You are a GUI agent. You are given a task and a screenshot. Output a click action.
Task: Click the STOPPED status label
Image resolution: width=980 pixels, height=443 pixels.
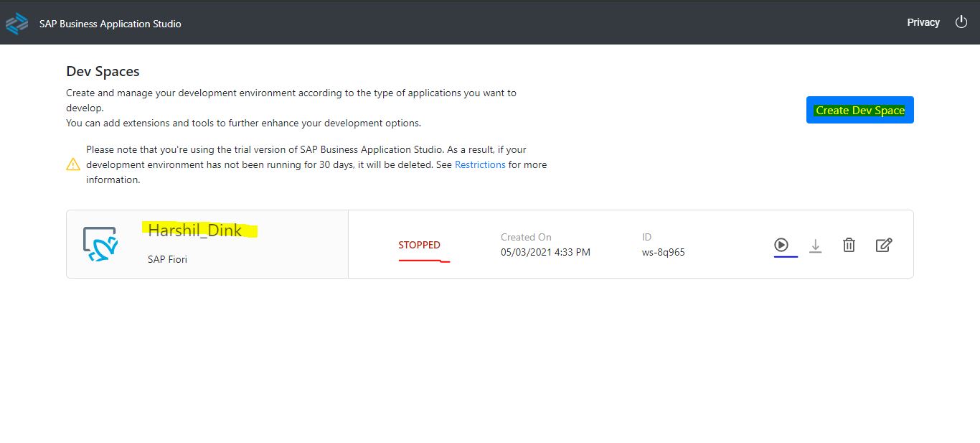419,245
